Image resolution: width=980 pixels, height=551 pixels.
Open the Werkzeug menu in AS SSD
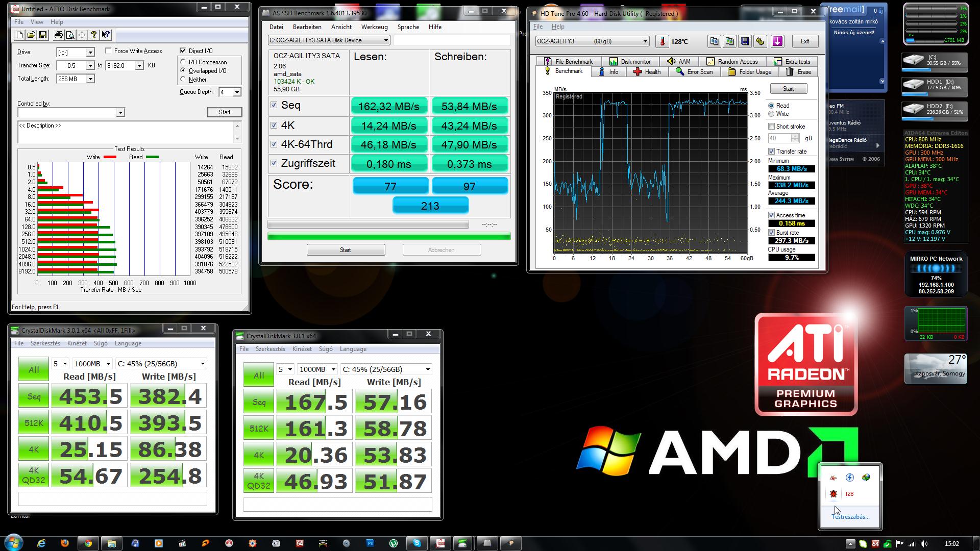374,27
